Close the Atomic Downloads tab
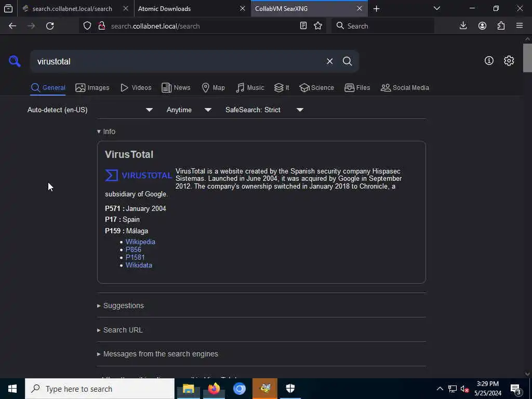This screenshot has width=532, height=399. tap(243, 8)
